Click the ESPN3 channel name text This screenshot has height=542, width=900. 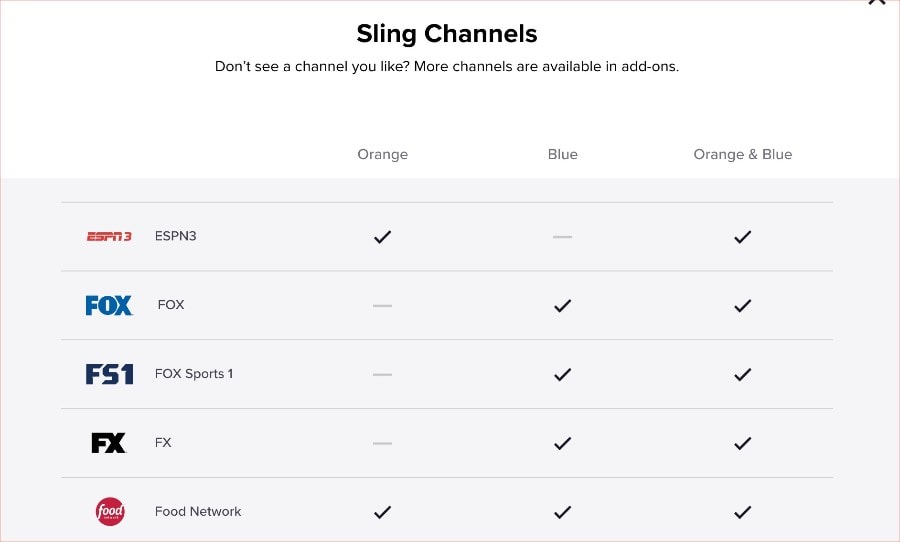click(x=176, y=236)
